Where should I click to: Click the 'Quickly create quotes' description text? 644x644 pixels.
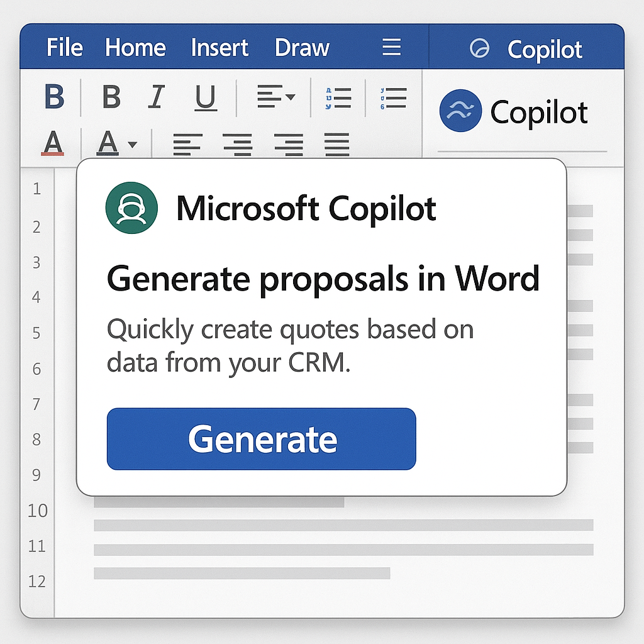coord(290,346)
